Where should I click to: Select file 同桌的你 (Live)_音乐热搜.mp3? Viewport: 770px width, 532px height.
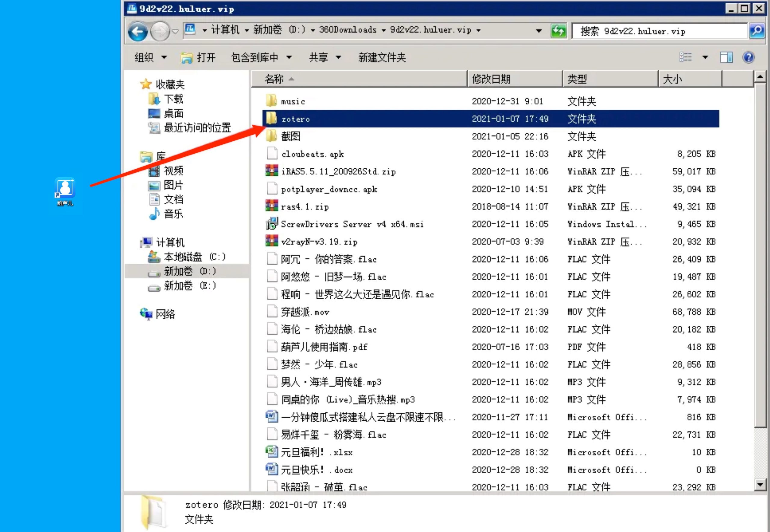click(348, 400)
